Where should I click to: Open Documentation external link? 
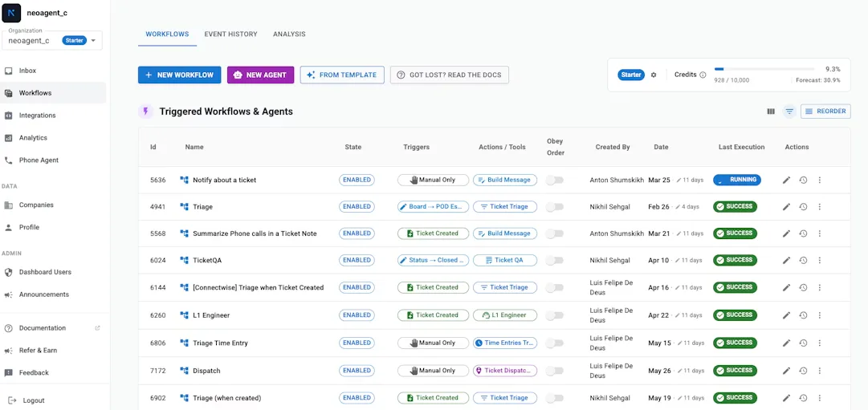point(53,328)
